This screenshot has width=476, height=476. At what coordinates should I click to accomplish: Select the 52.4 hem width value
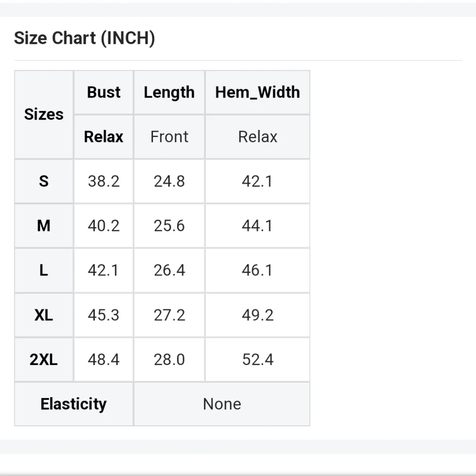(257, 359)
